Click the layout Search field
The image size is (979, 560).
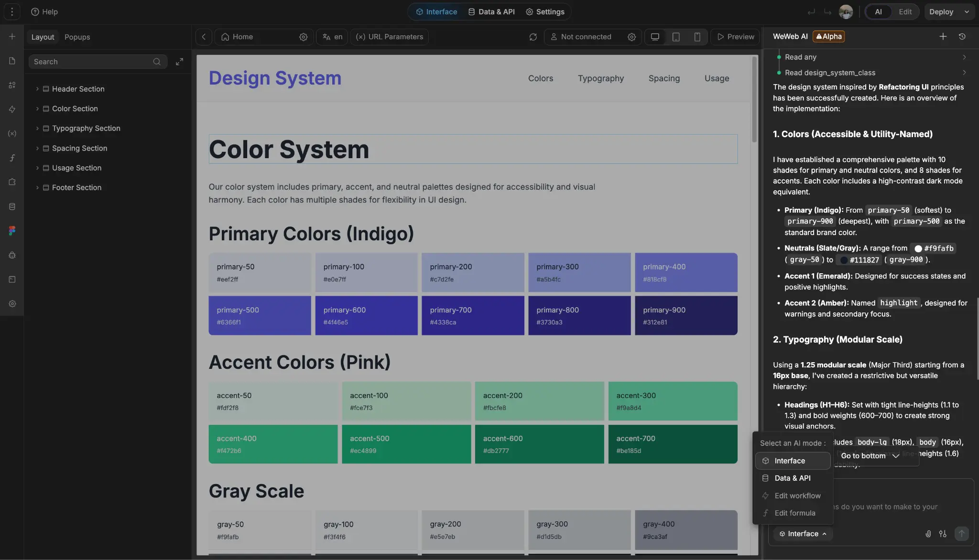pyautogui.click(x=98, y=62)
